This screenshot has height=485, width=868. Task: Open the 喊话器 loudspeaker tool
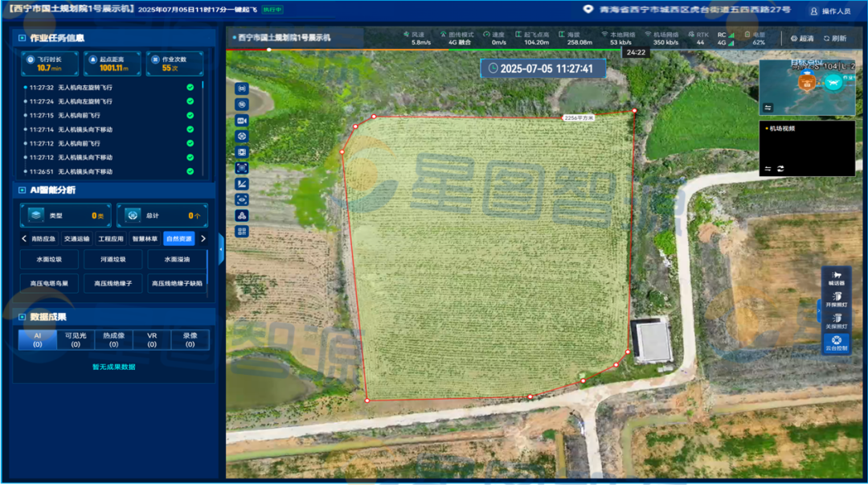(x=837, y=277)
